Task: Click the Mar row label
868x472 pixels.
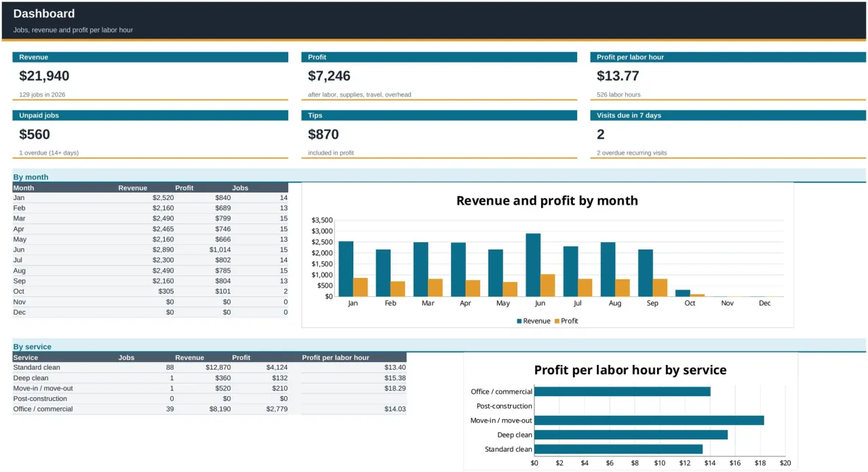Action: (x=20, y=218)
